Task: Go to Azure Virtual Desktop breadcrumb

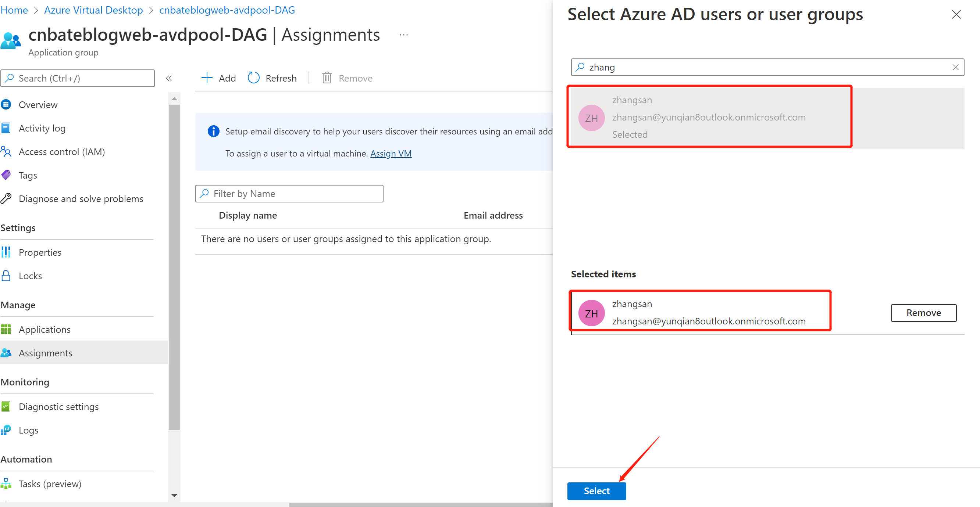Action: point(93,10)
